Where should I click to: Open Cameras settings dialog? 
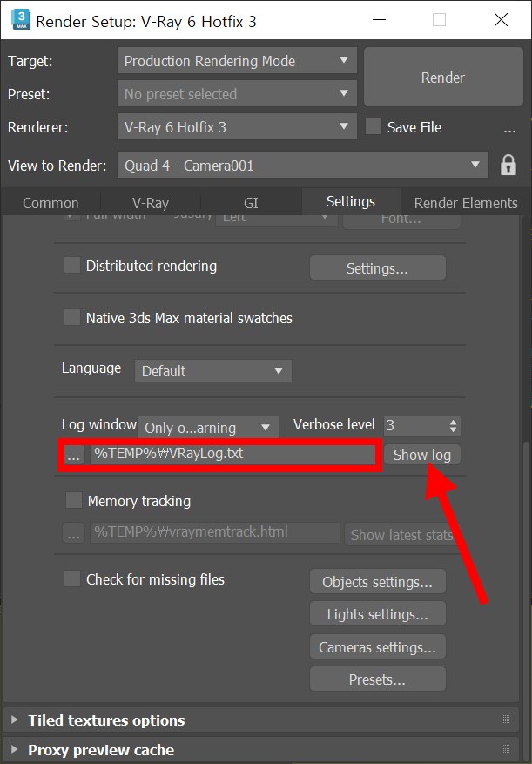pyautogui.click(x=378, y=647)
